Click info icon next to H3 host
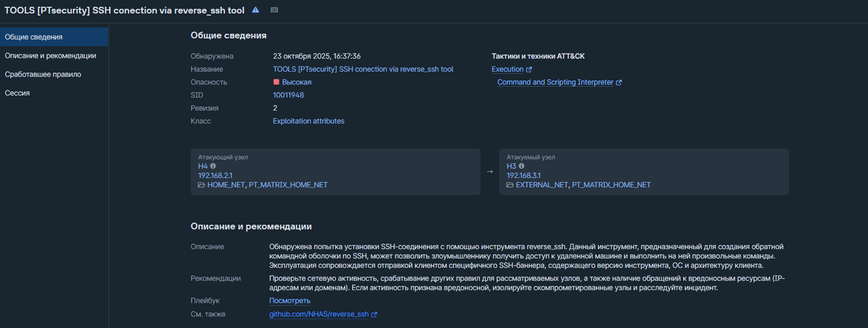Image resolution: width=868 pixels, height=328 pixels. tap(522, 166)
